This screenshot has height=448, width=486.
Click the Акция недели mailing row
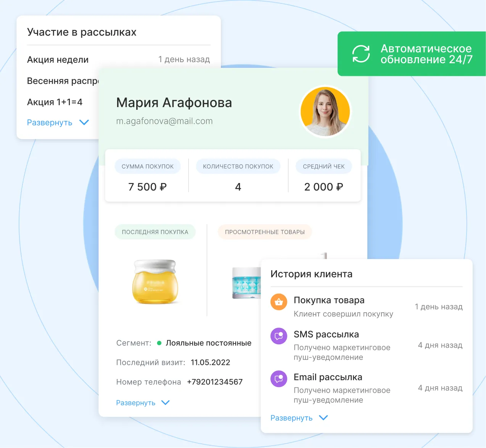coord(118,59)
